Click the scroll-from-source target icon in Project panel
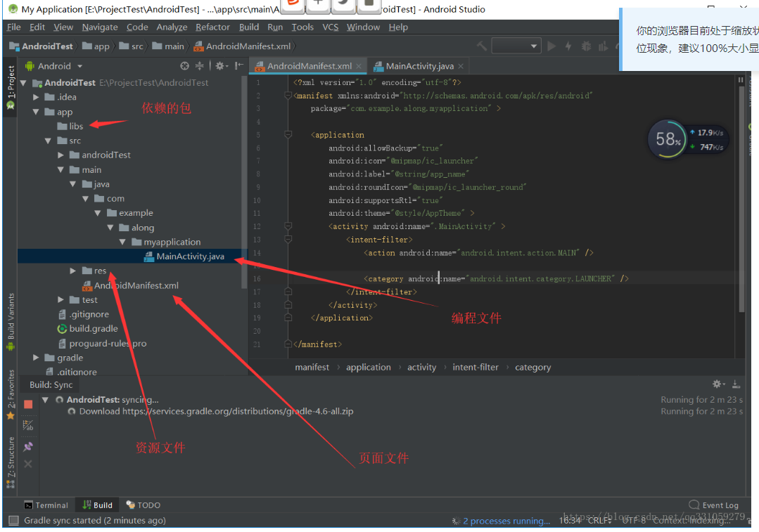Screen dimensions: 759x532 [184, 66]
